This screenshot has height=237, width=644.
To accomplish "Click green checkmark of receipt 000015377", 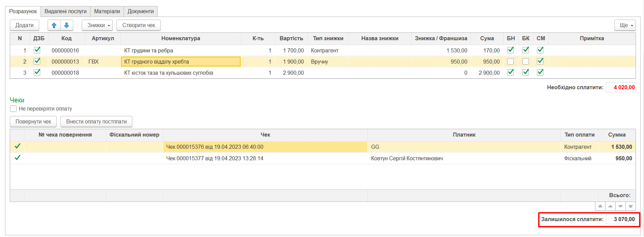I will click(x=17, y=158).
